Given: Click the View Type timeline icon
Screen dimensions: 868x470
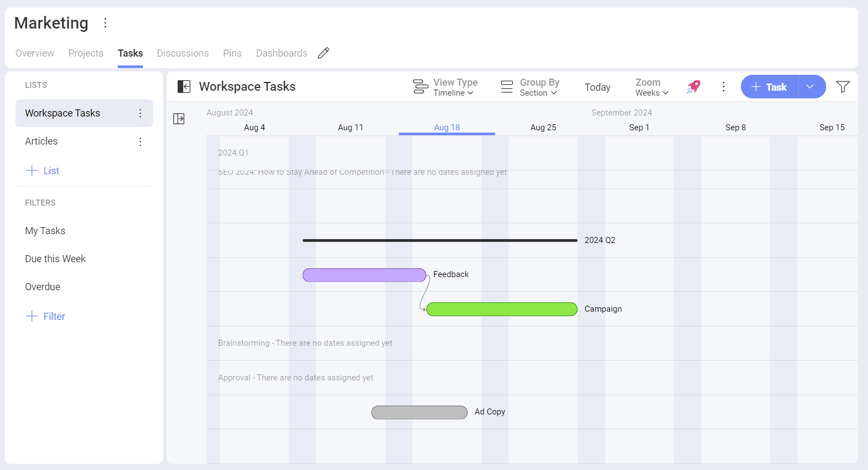Looking at the screenshot, I should pos(420,86).
